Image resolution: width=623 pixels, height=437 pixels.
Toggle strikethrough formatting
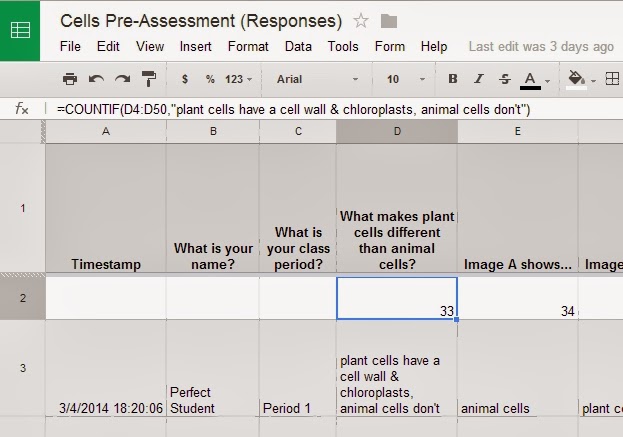click(505, 79)
